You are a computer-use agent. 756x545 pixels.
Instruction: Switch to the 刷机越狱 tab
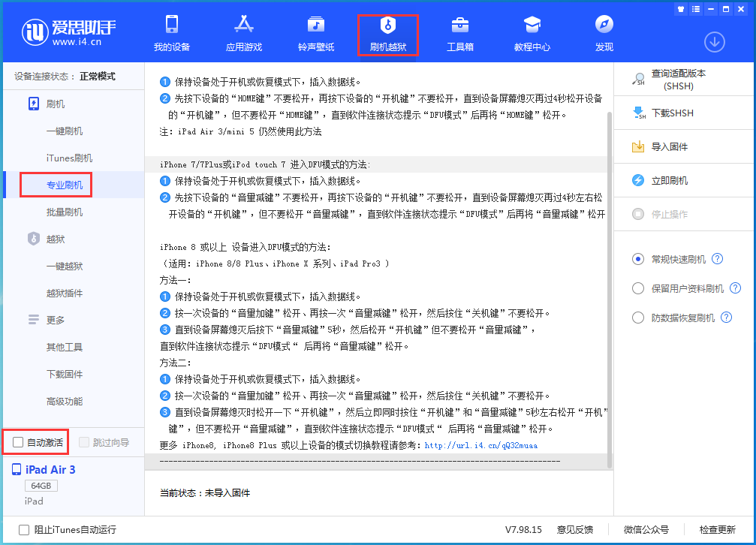(x=388, y=35)
